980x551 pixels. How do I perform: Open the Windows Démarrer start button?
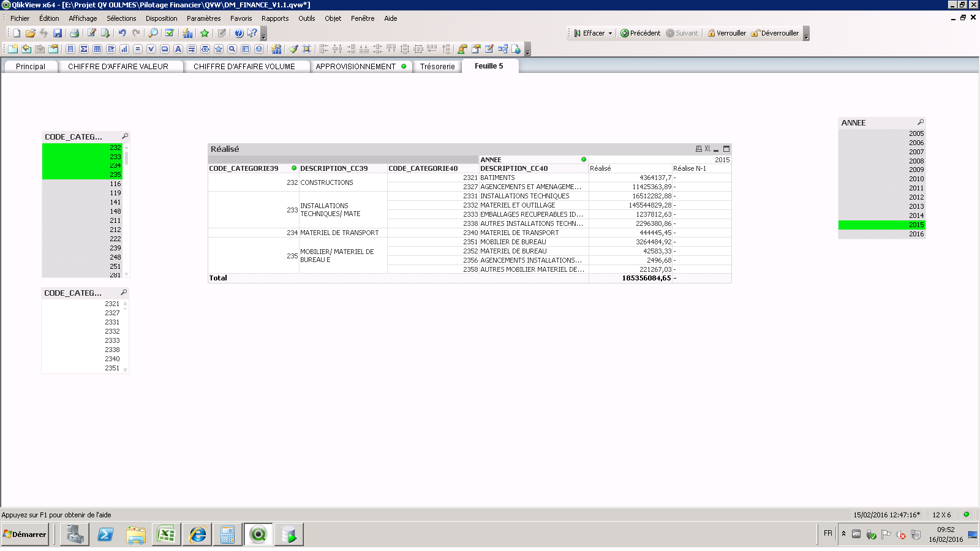25,534
